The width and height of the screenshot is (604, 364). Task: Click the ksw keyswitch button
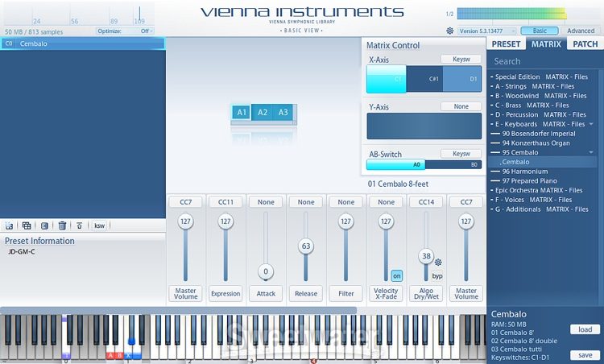(99, 225)
